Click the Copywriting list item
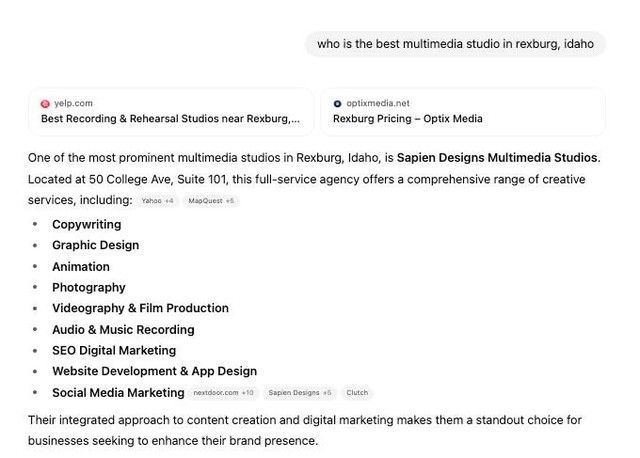 coord(86,225)
